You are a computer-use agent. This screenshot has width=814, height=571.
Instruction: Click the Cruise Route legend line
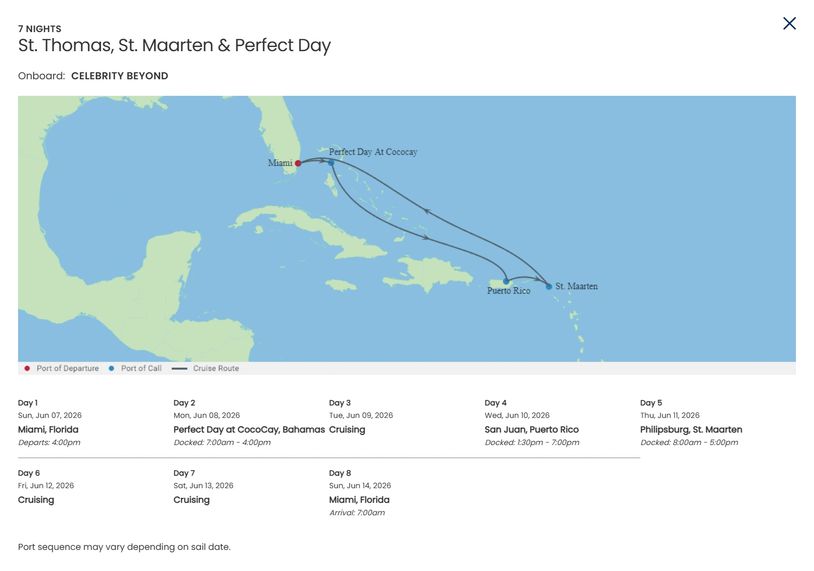180,369
